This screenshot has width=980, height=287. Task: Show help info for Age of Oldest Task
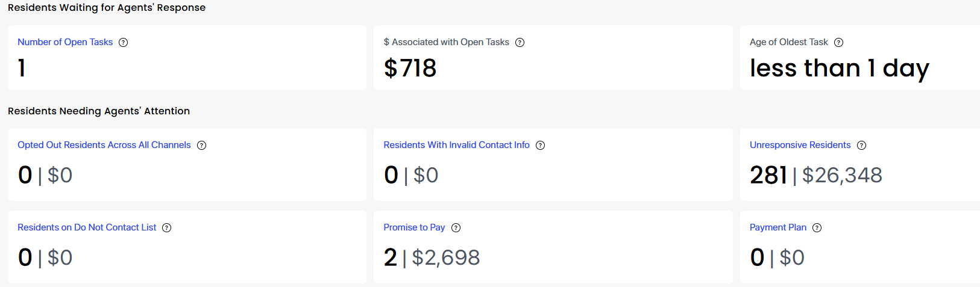tap(839, 42)
